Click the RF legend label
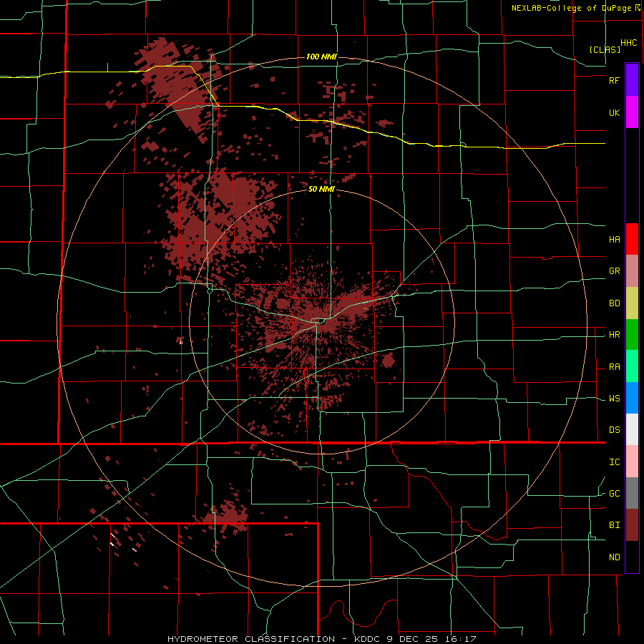This screenshot has height=644, width=644. (x=614, y=80)
